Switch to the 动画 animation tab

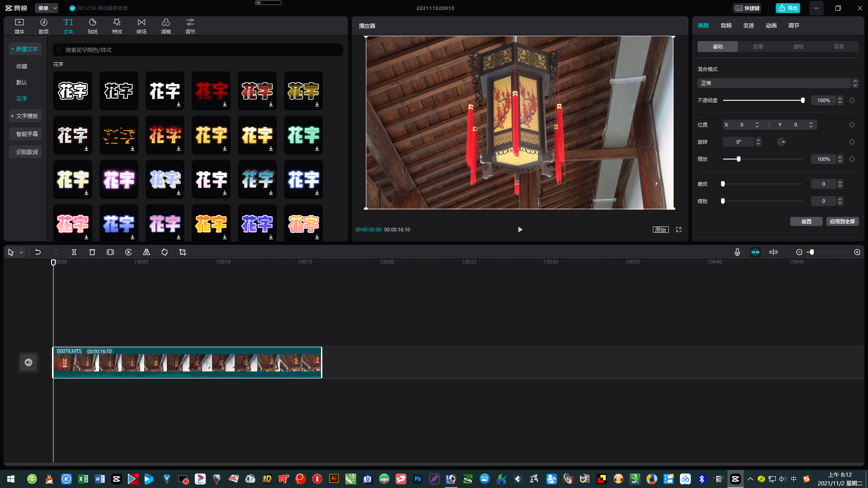coord(771,26)
